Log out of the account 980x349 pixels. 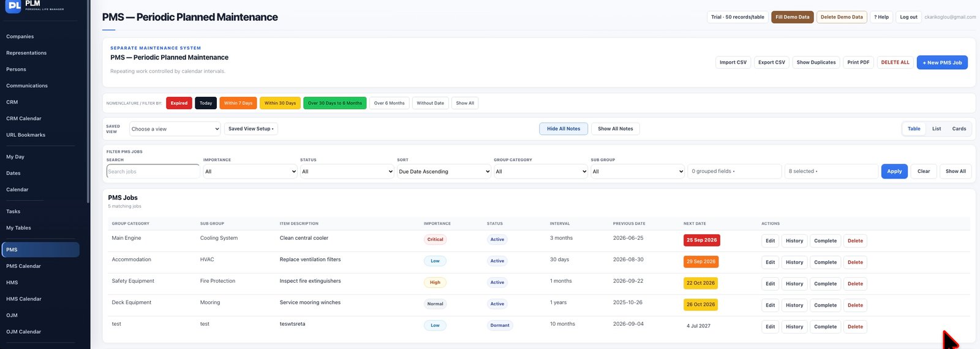(x=908, y=17)
